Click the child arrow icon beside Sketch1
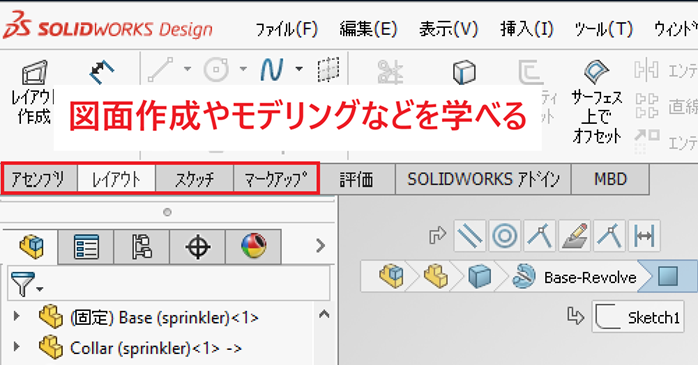This screenshot has width=698, height=365. click(x=575, y=316)
